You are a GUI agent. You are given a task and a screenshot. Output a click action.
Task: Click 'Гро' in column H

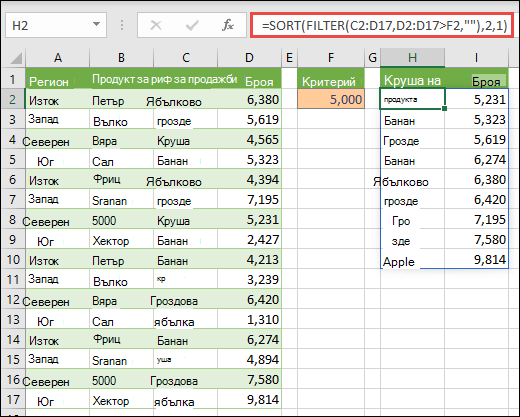(401, 221)
